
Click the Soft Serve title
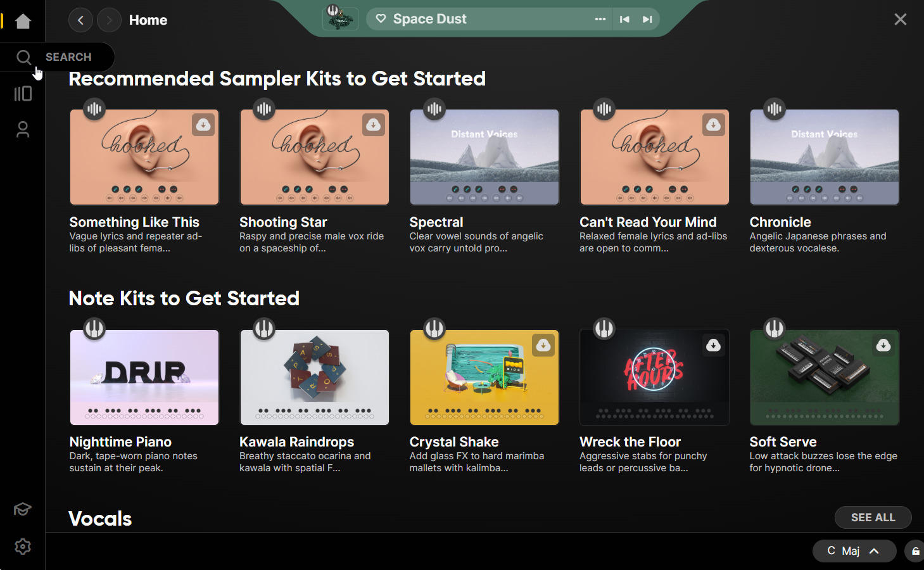(783, 442)
